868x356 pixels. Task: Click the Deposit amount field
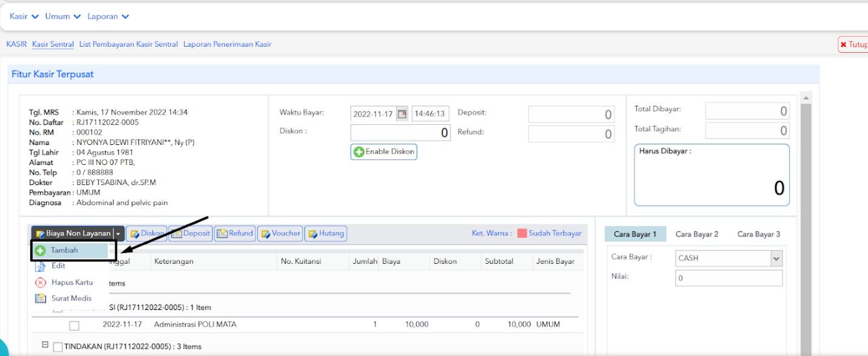tap(571, 115)
